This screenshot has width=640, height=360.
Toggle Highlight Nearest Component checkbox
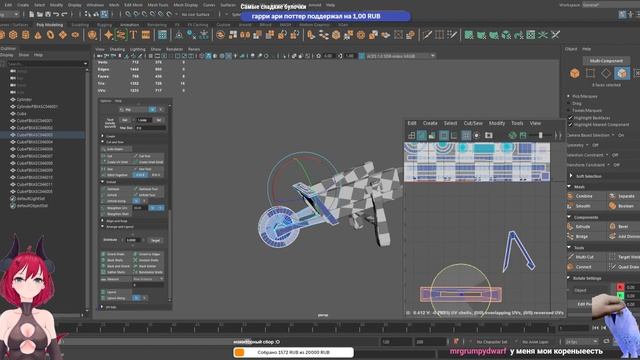pos(570,124)
